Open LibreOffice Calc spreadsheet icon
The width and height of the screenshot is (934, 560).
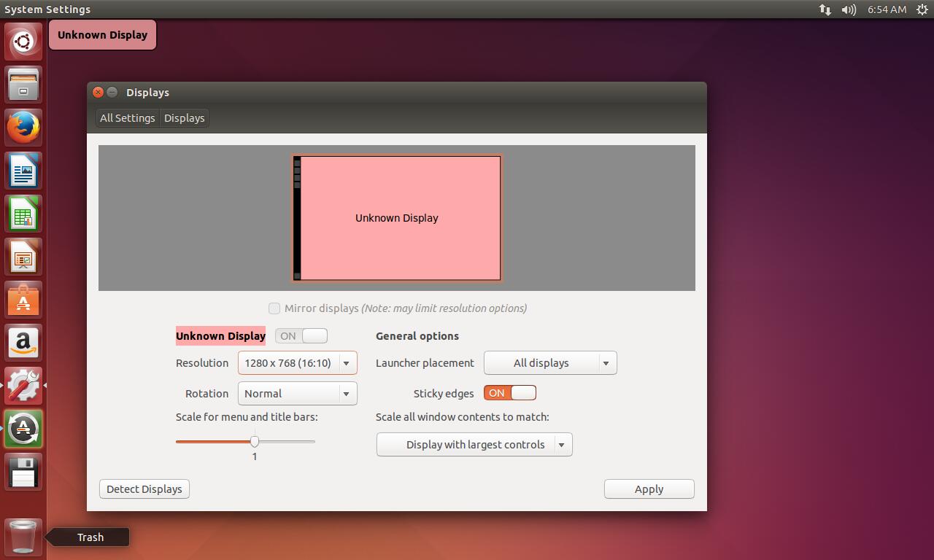pyautogui.click(x=23, y=214)
